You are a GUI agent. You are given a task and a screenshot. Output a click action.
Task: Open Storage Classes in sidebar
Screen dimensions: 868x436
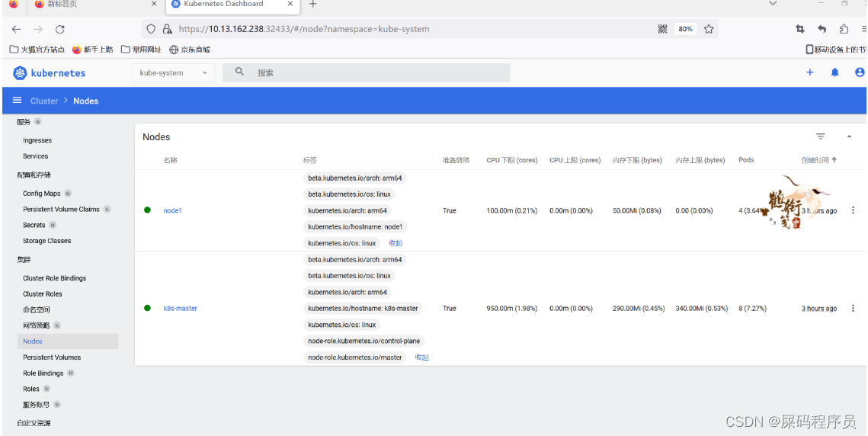click(x=47, y=241)
